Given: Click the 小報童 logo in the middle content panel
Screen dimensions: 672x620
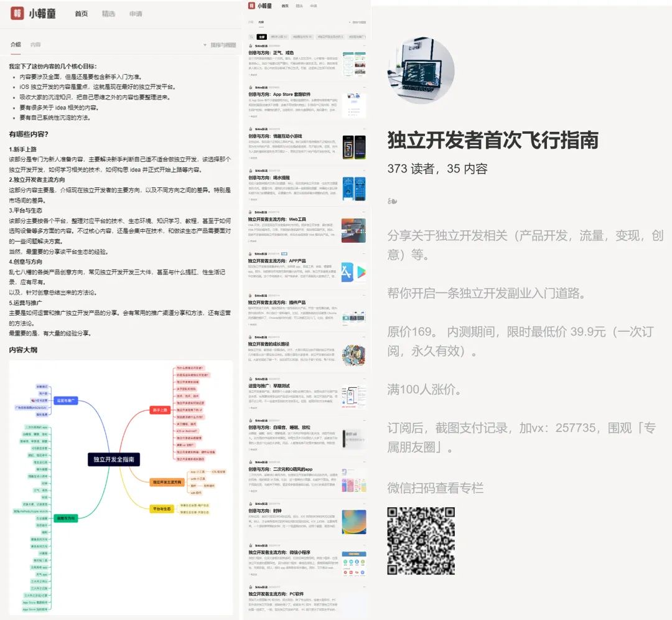Looking at the screenshot, I should [x=260, y=6].
